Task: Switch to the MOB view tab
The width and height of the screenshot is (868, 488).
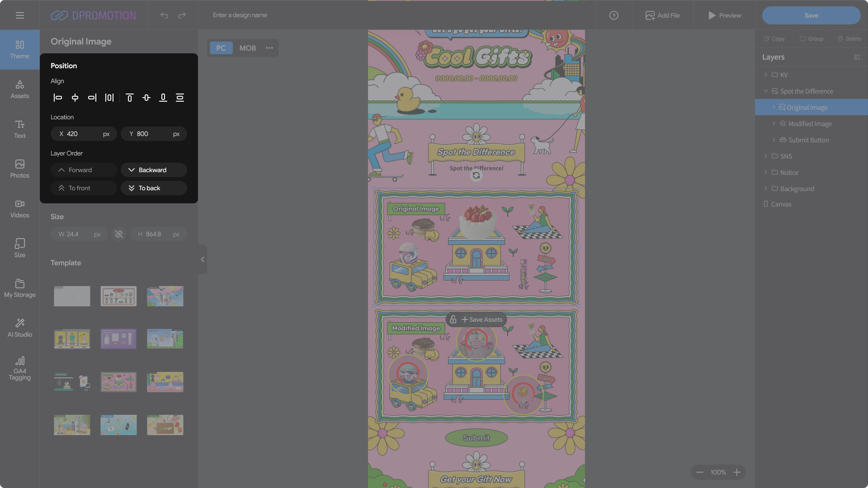Action: pyautogui.click(x=247, y=48)
